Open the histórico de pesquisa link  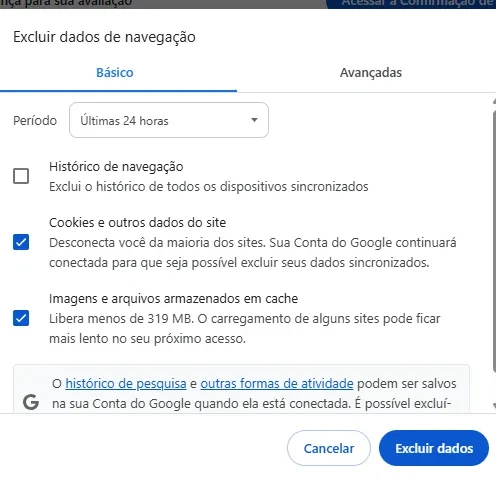coord(126,383)
